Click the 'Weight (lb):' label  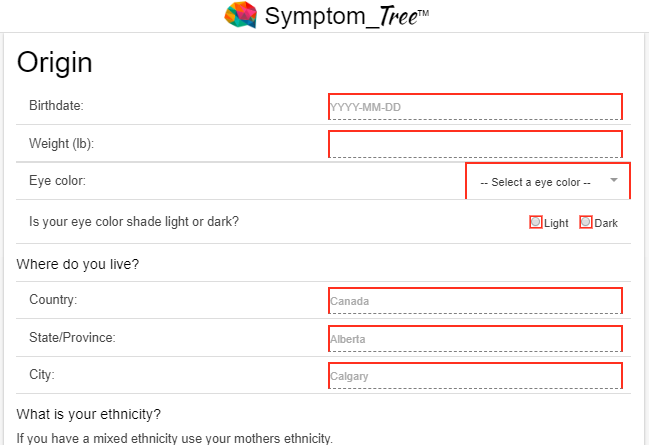[61, 144]
